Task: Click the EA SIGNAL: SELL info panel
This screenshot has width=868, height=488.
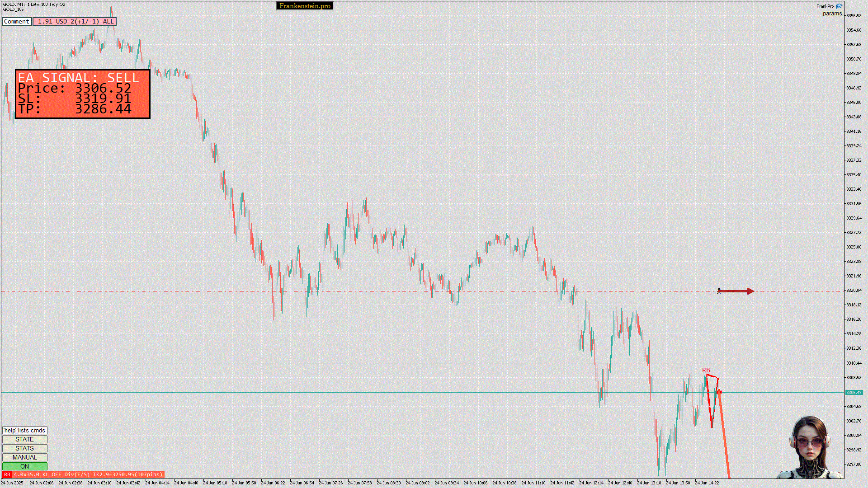Action: 82,94
